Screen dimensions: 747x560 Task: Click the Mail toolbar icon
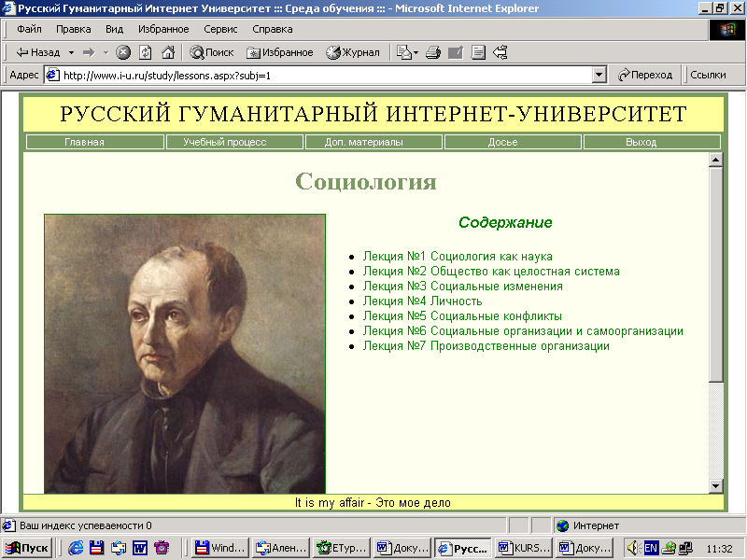click(404, 52)
